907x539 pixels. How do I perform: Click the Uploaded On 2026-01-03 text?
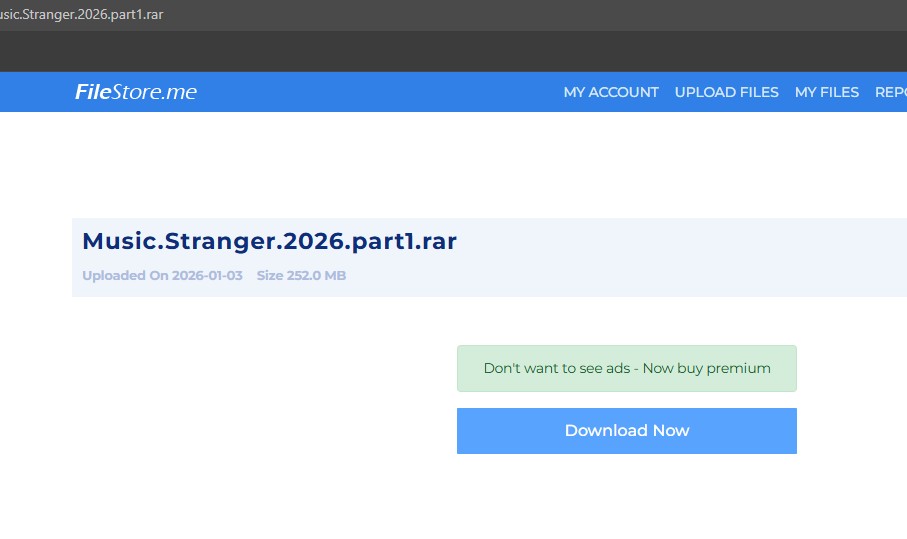pos(162,275)
